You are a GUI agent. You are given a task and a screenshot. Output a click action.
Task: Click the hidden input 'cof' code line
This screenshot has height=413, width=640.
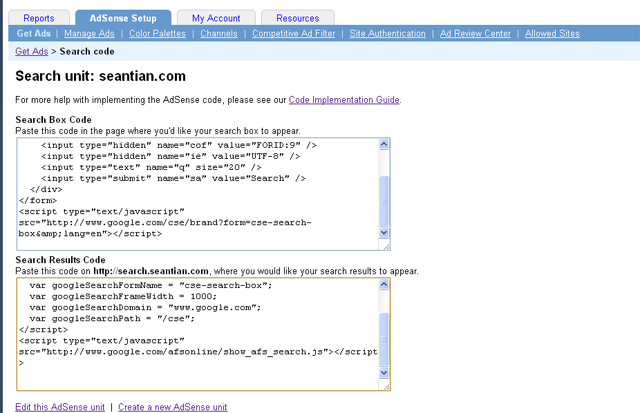pyautogui.click(x=179, y=145)
